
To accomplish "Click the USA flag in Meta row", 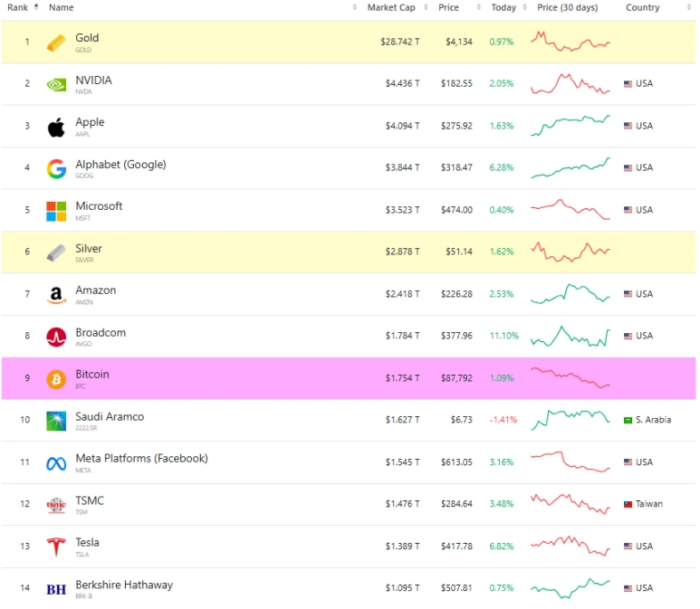I will point(628,462).
